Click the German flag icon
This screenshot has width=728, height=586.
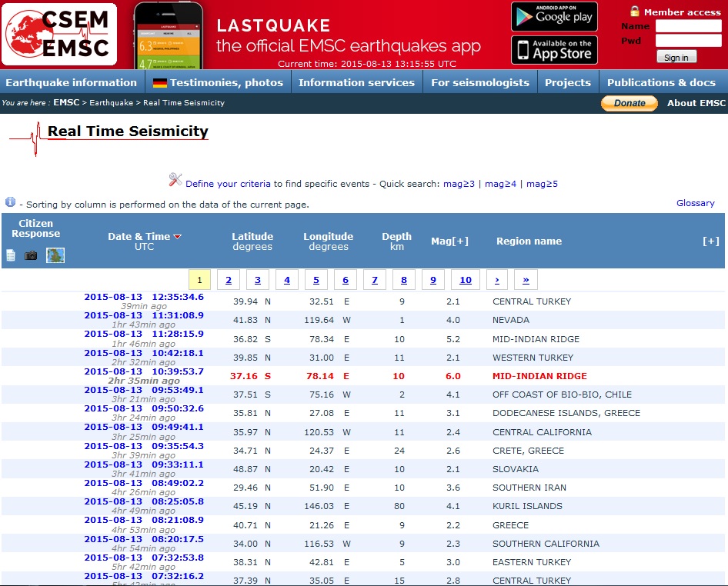[x=160, y=83]
